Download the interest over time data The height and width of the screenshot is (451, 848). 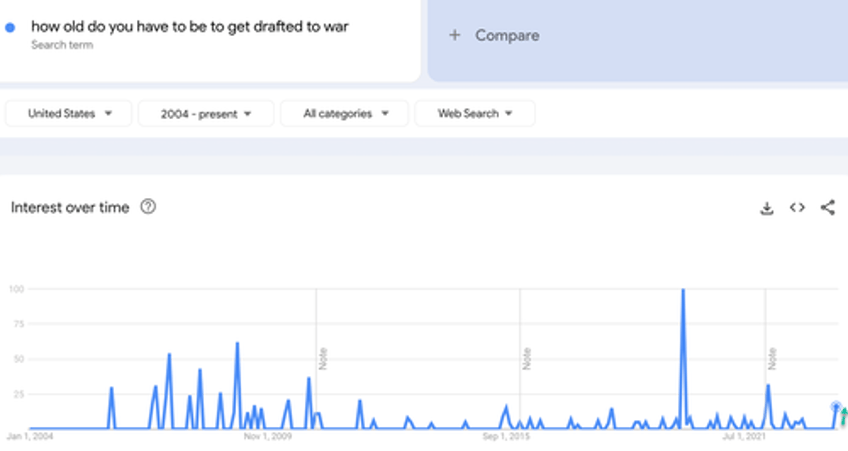pos(767,208)
